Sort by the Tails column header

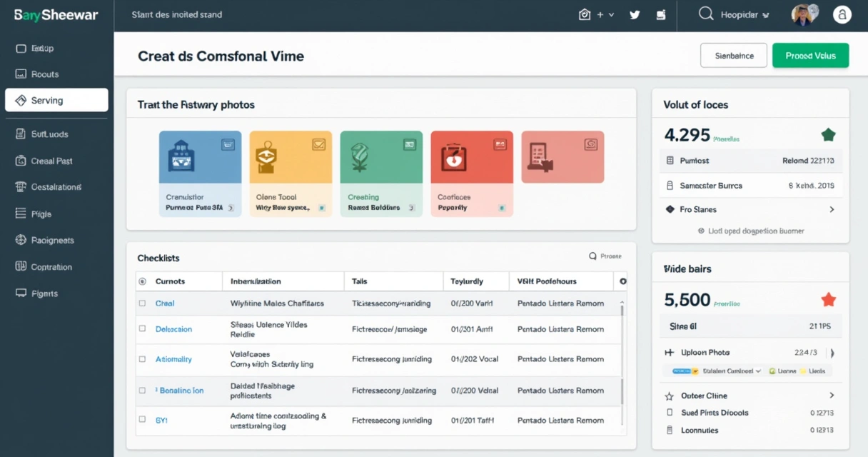[x=360, y=281]
